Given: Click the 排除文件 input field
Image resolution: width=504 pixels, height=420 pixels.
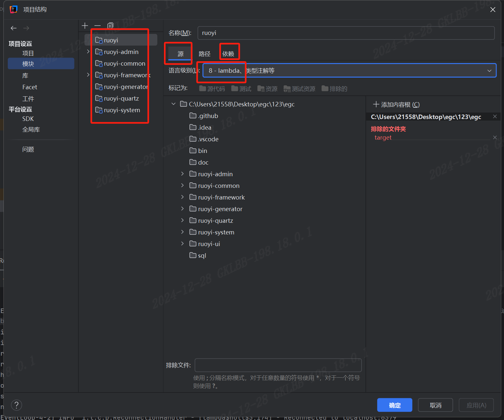Looking at the screenshot, I should 278,365.
